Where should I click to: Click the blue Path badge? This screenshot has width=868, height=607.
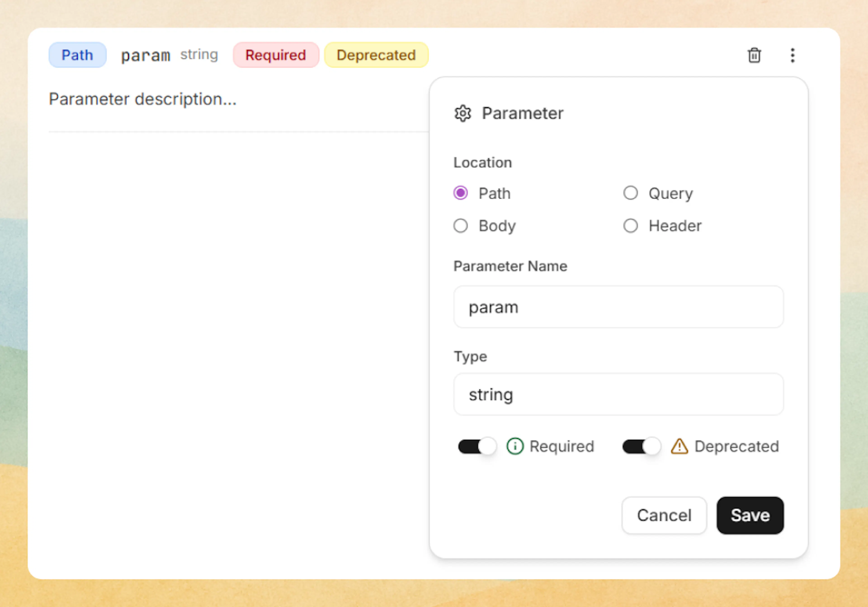click(78, 55)
